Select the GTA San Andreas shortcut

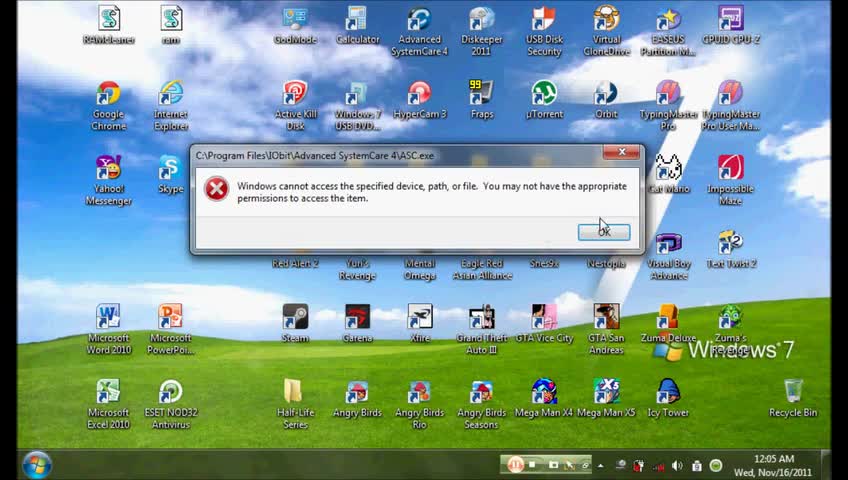click(x=606, y=329)
